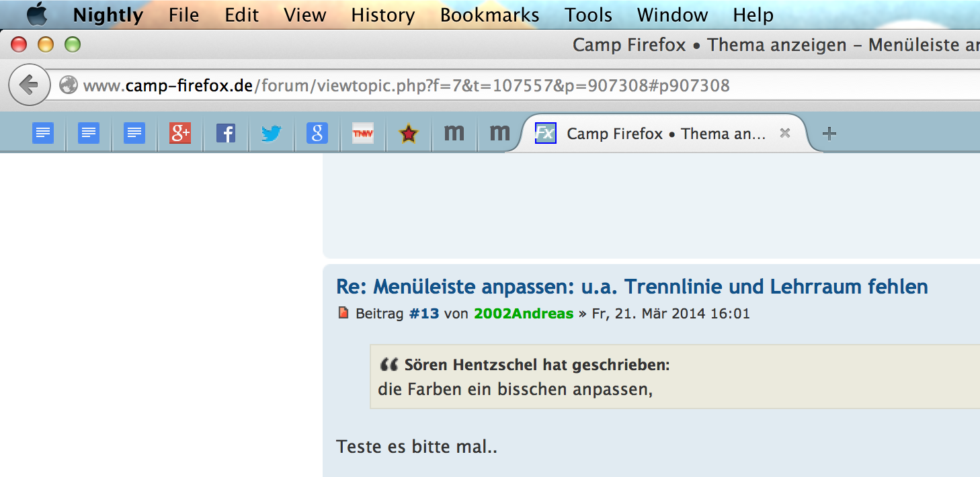
Task: Click the post date 'Fr, 21. Mär 2014 16:01'
Action: 670,314
